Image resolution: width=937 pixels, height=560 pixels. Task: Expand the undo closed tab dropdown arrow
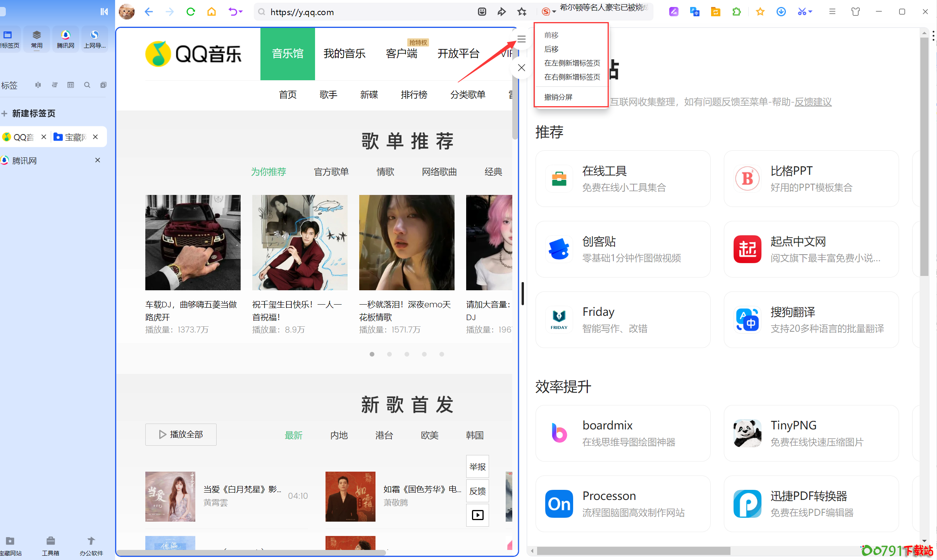coord(241,12)
